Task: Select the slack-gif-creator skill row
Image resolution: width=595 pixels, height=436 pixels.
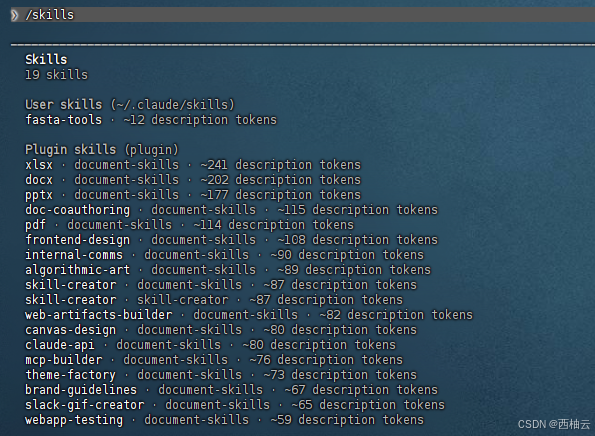Action: [x=235, y=405]
